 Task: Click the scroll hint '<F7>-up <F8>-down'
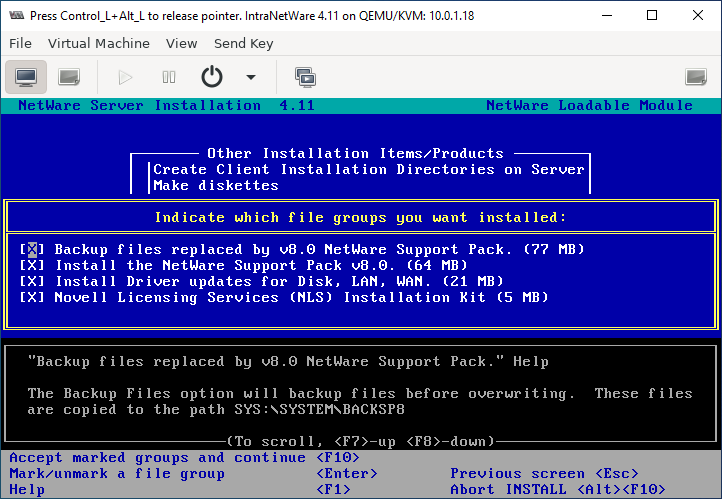(x=410, y=441)
